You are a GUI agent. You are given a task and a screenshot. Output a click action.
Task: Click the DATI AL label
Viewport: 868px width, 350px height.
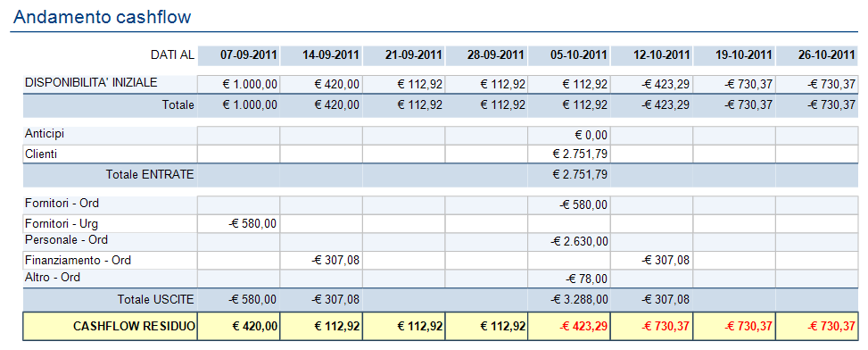coord(172,54)
